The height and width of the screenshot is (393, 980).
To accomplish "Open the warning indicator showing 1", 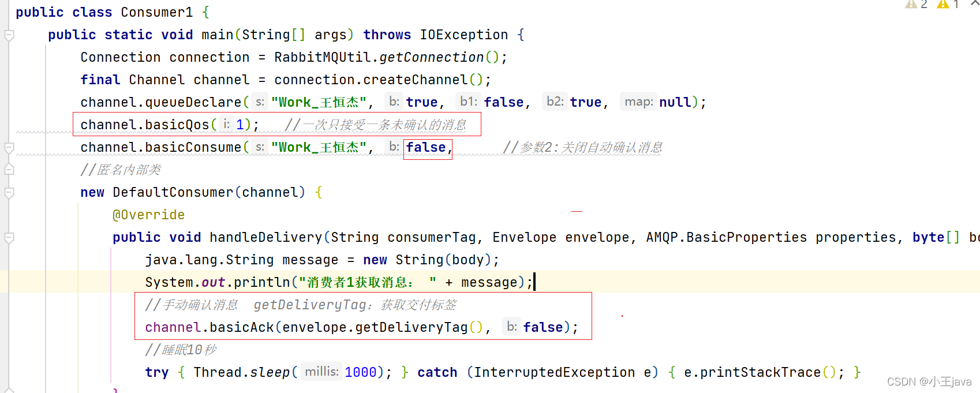I will (x=948, y=5).
